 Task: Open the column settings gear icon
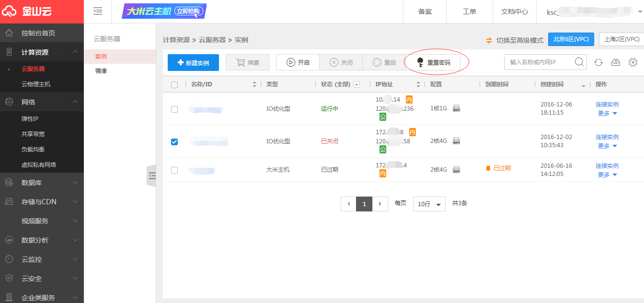(633, 62)
